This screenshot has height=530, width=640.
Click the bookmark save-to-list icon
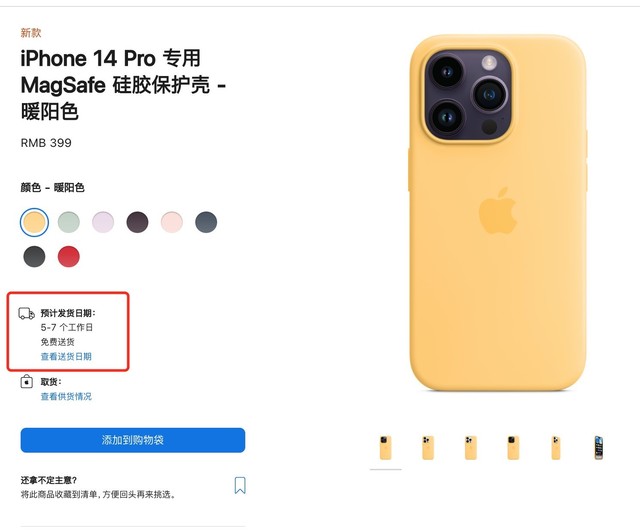[x=240, y=485]
